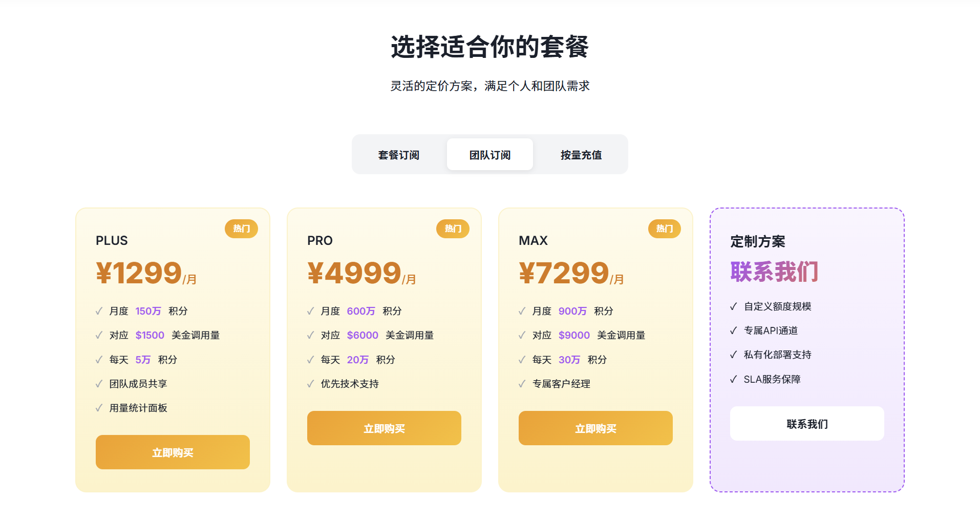Click the checkmark beside 专属客户经理
This screenshot has height=518, width=980.
(x=521, y=383)
